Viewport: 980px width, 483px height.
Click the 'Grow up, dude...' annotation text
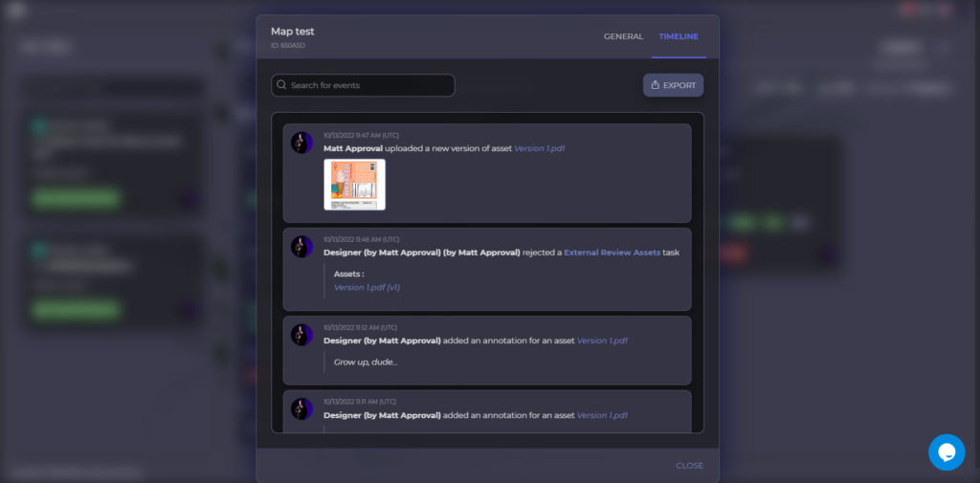pos(366,362)
